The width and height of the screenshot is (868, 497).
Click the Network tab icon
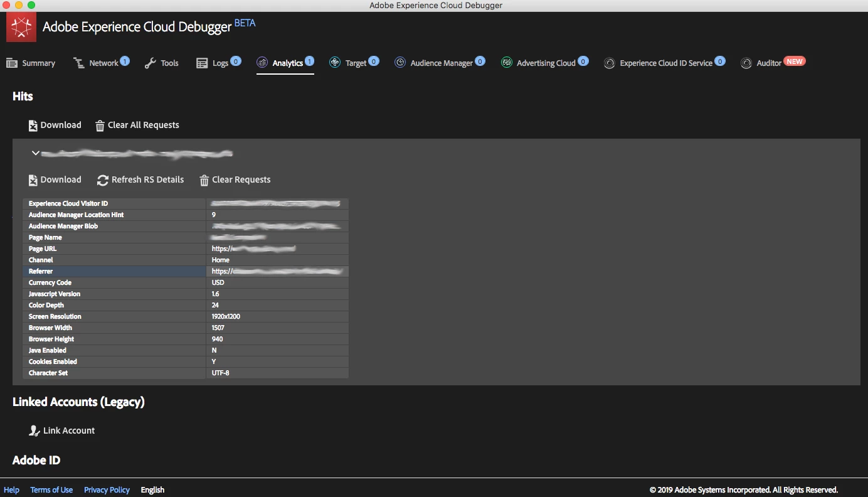click(79, 63)
